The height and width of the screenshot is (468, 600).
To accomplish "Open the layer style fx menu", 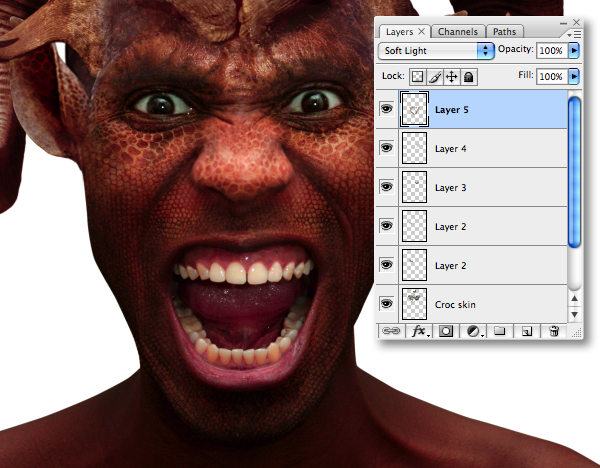I will click(419, 331).
